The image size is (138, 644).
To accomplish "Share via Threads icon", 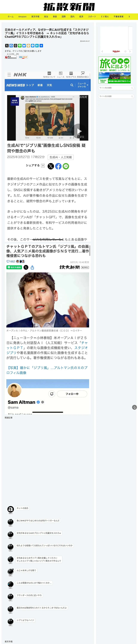I will (x=15, y=46).
